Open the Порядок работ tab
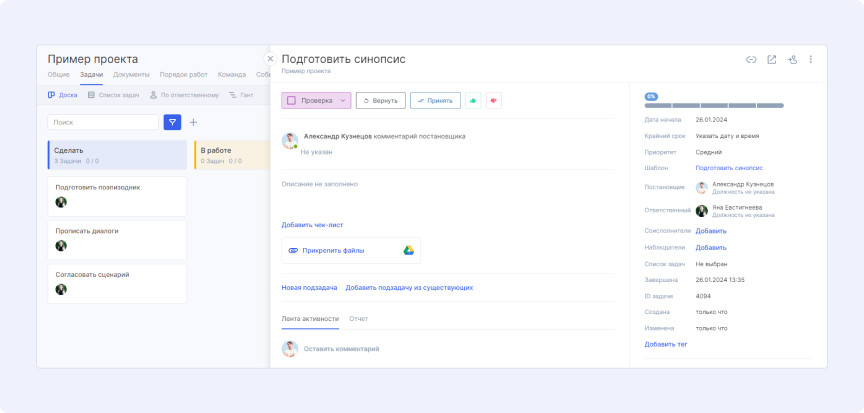This screenshot has height=413, width=864. tap(183, 74)
